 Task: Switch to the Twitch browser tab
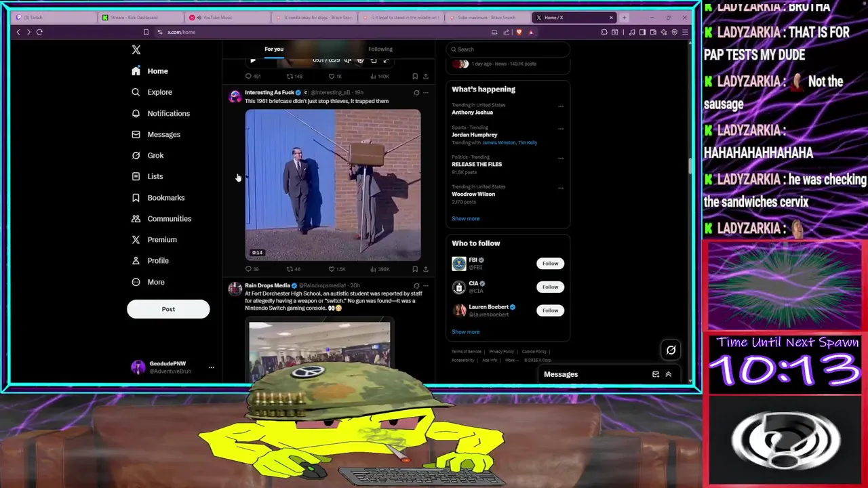pyautogui.click(x=54, y=18)
